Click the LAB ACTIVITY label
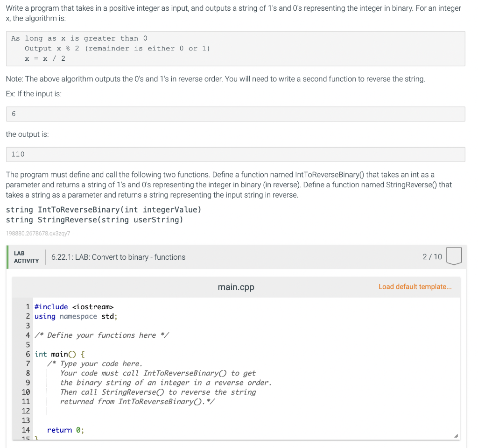This screenshot has width=478, height=448. tap(26, 257)
